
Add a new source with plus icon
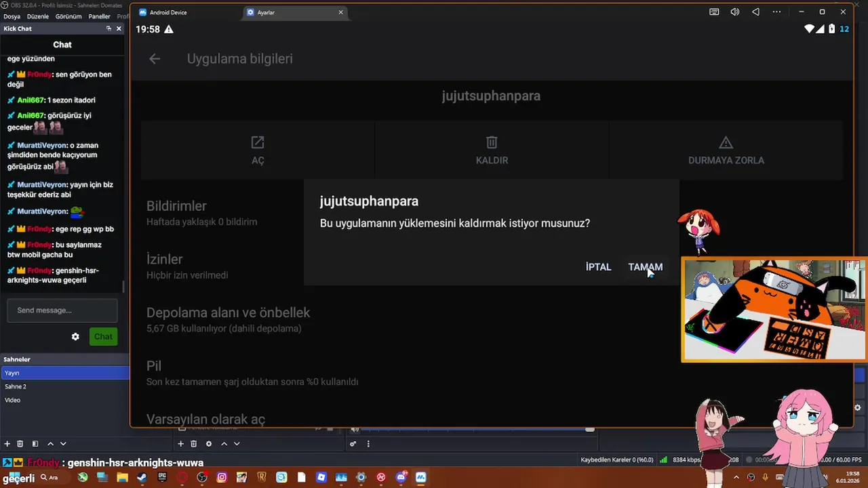pos(180,444)
